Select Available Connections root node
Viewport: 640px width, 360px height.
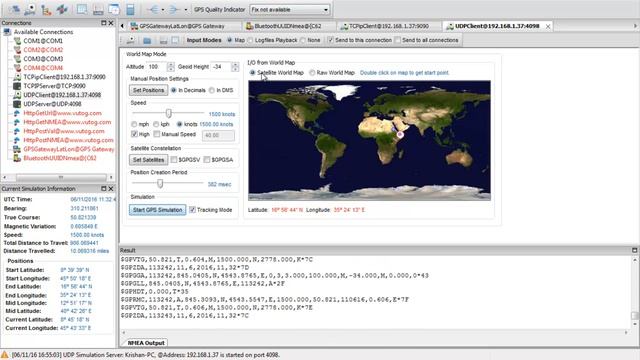pos(43,32)
